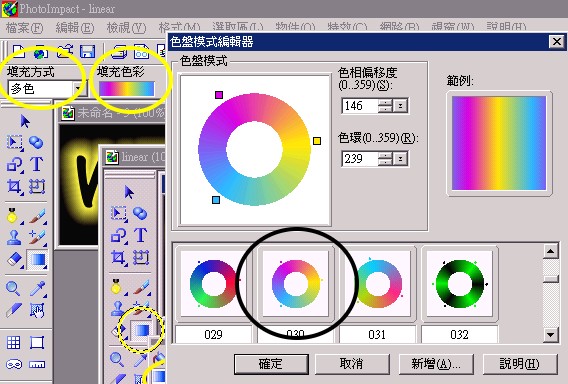
Task: Select the Pick arrow tool in left toolbox
Action: tap(25, 121)
